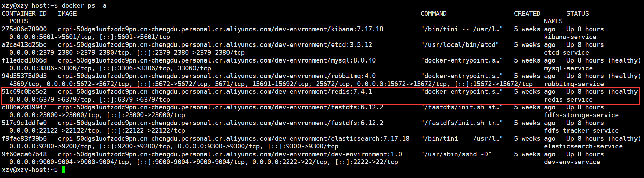The image size is (644, 178).
Task: Click the rabbitmq 4369/tcp port mapping line
Action: point(271,84)
